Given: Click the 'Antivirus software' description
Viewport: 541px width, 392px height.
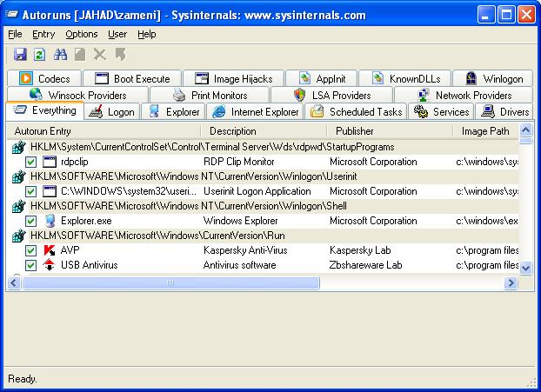Looking at the screenshot, I should coord(239,265).
